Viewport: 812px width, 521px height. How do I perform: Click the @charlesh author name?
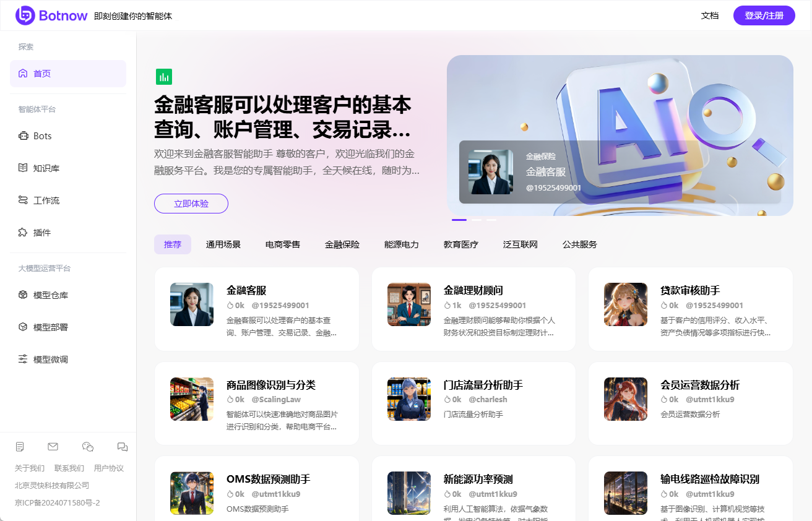tap(488, 400)
